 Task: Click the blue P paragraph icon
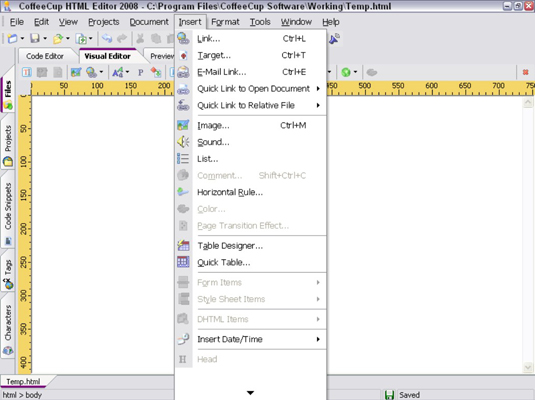pos(140,72)
